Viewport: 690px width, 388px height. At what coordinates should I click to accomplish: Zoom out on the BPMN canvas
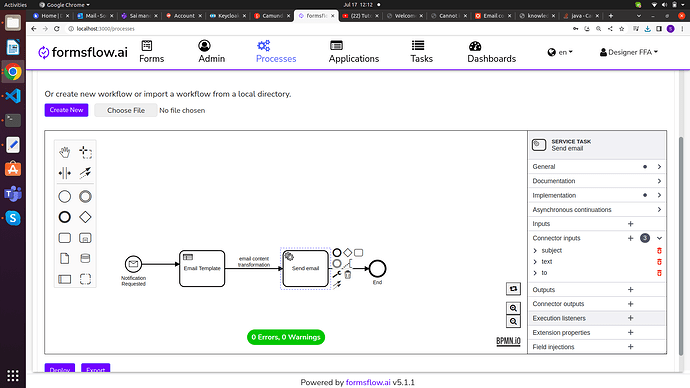coord(513,322)
